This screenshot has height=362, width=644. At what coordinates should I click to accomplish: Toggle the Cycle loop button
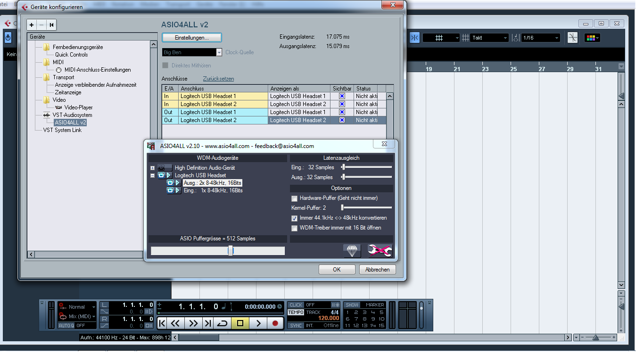click(x=222, y=323)
